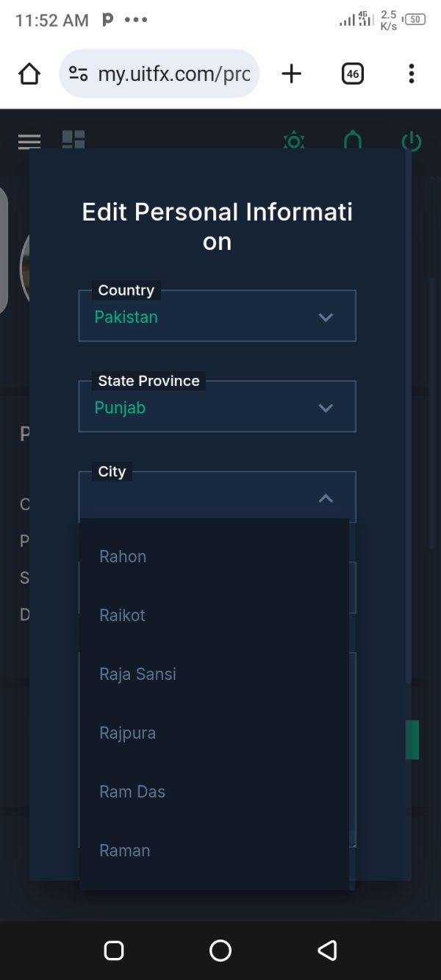This screenshot has width=441, height=980.
Task: Click the green notification bell icon
Action: pos(353,139)
